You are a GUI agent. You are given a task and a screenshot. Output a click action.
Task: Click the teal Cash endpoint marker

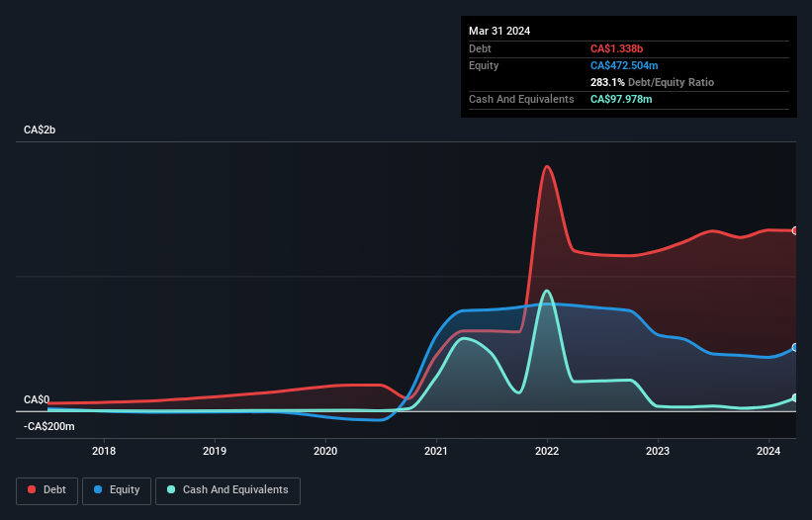(x=795, y=397)
